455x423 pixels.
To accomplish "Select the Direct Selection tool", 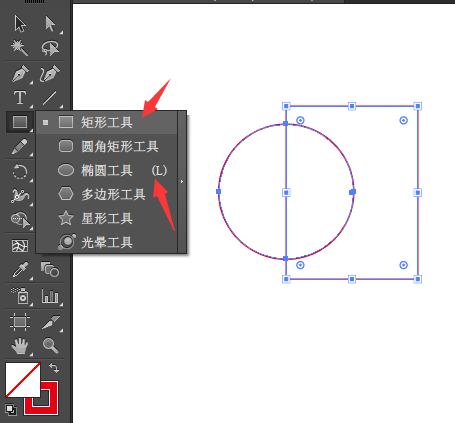I will pyautogui.click(x=50, y=24).
